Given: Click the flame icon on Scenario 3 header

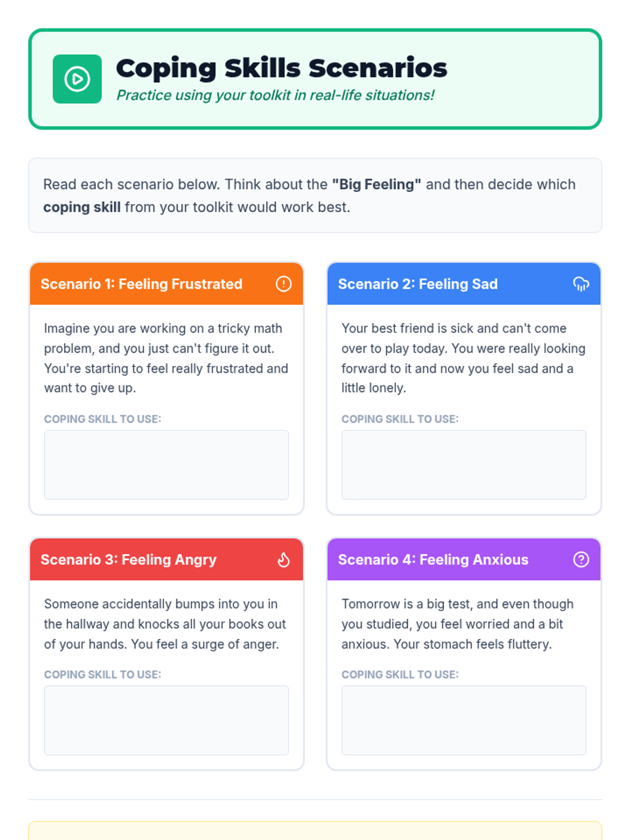Looking at the screenshot, I should click(283, 560).
